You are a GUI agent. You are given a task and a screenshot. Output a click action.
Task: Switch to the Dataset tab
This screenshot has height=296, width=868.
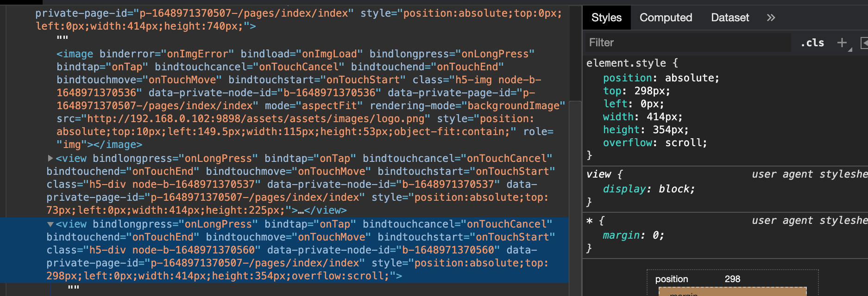point(730,18)
